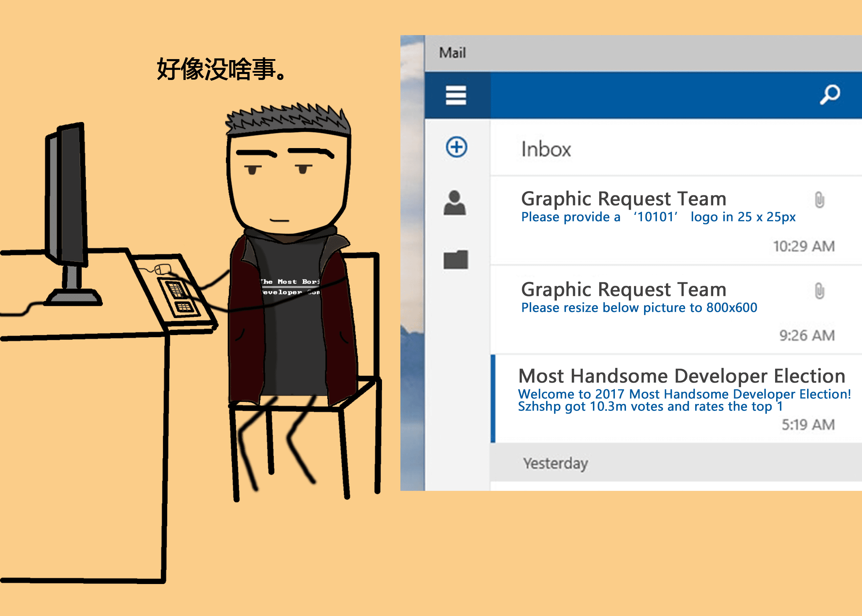Click 'Szhshp got 10.3m votes' preview line
Viewport: 862px width, 616px height.
(650, 407)
